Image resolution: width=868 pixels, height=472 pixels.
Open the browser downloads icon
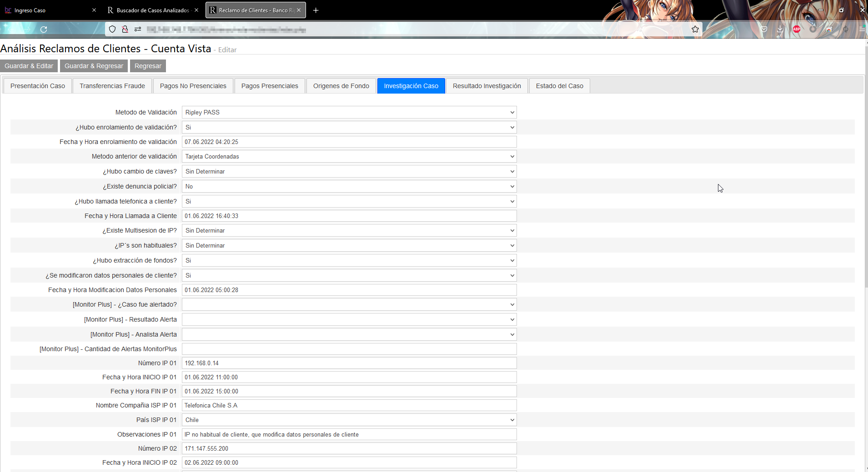780,29
